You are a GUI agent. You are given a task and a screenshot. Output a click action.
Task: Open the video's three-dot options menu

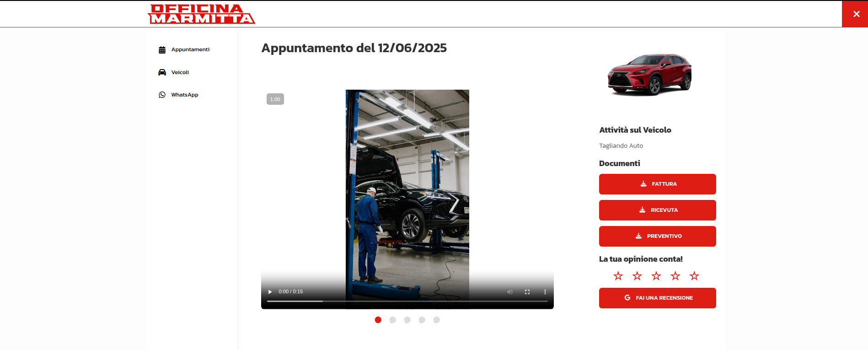[x=545, y=292]
